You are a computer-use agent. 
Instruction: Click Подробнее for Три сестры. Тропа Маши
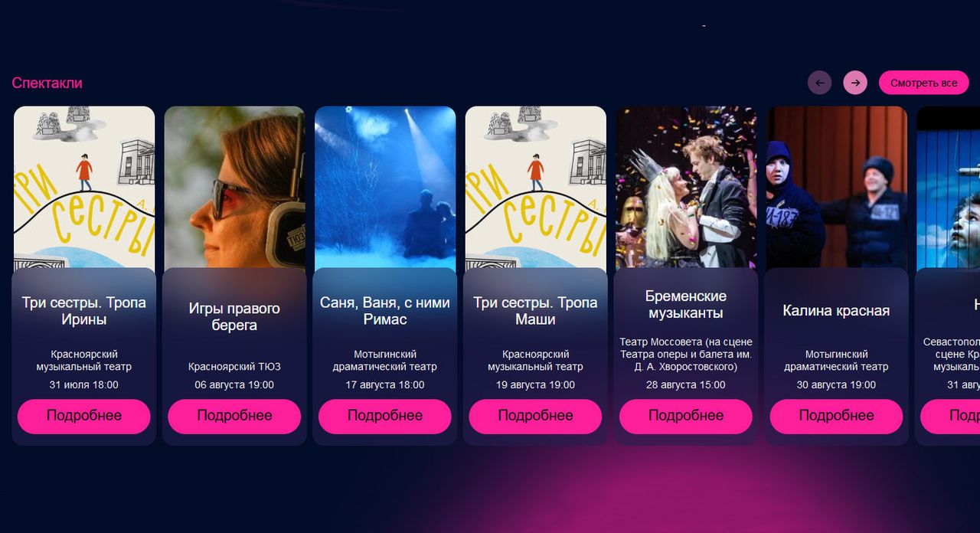(535, 416)
